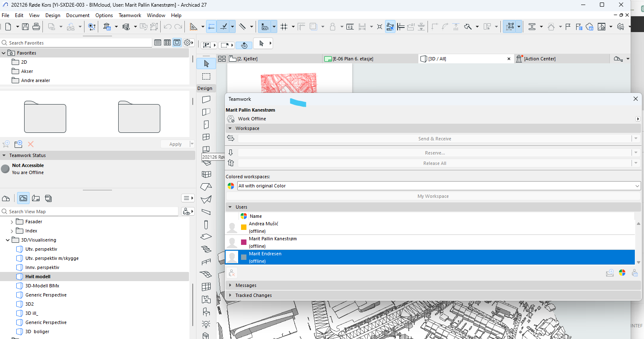Select the Roof tool in the toolbox
This screenshot has width=644, height=339.
206,187
